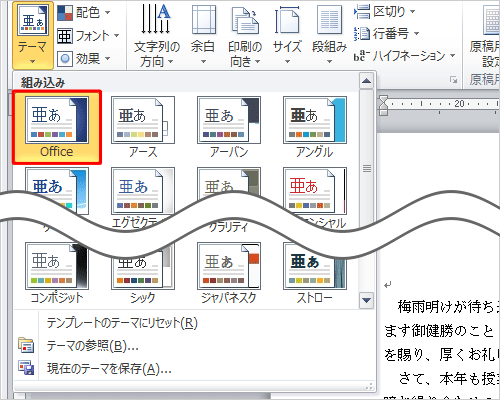Click the を賜り、厚くお礼 text line
This screenshot has height=400, width=500.
pyautogui.click(x=442, y=355)
